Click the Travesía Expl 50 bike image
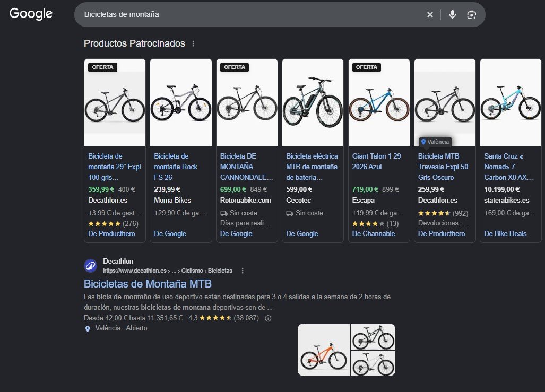545x392 pixels. [x=445, y=103]
